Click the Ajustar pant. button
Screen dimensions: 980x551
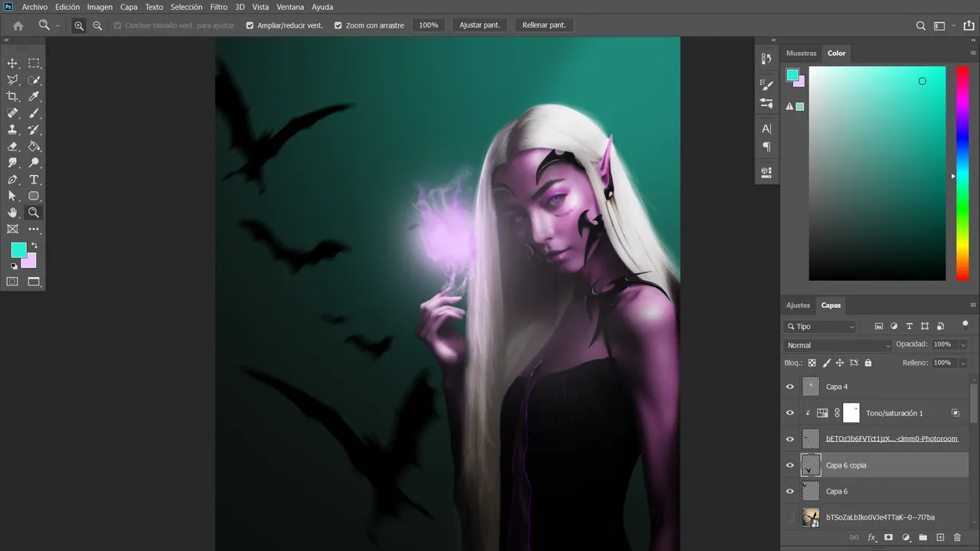[479, 25]
